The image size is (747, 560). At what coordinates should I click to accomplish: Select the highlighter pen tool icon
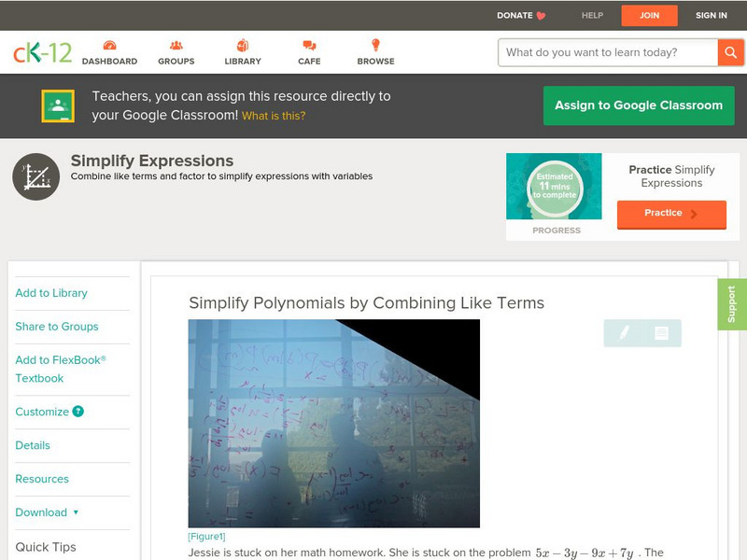(x=624, y=333)
